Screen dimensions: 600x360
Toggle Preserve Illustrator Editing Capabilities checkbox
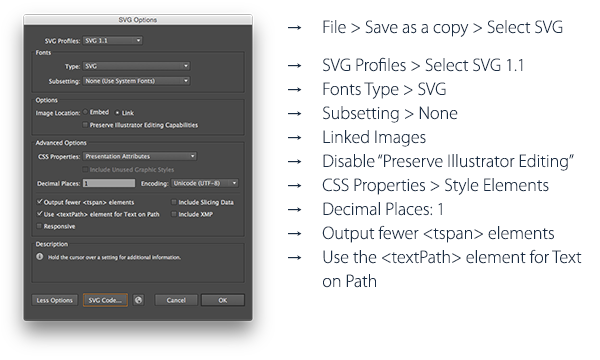click(x=85, y=125)
